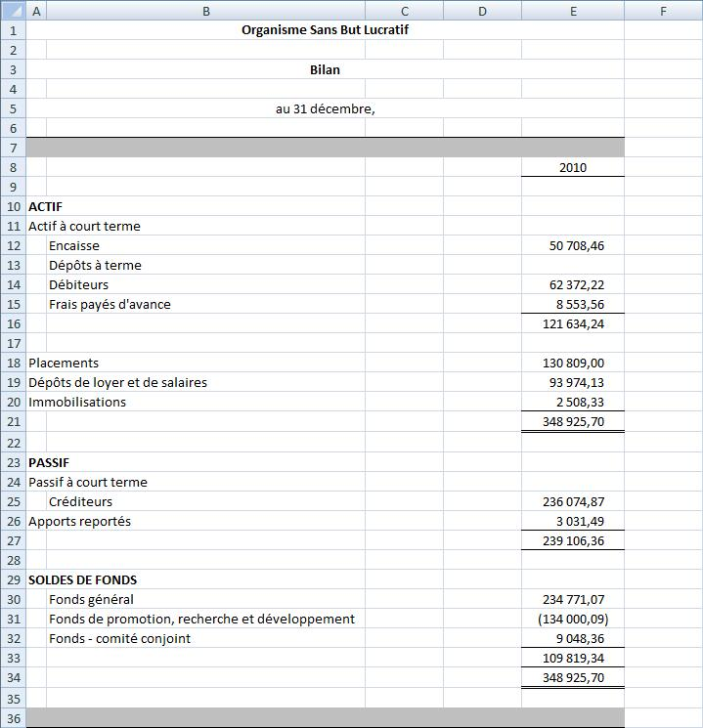Click the 'Frais payés d'avance' cell
Viewport: 703px width, 728px height.
[110, 304]
